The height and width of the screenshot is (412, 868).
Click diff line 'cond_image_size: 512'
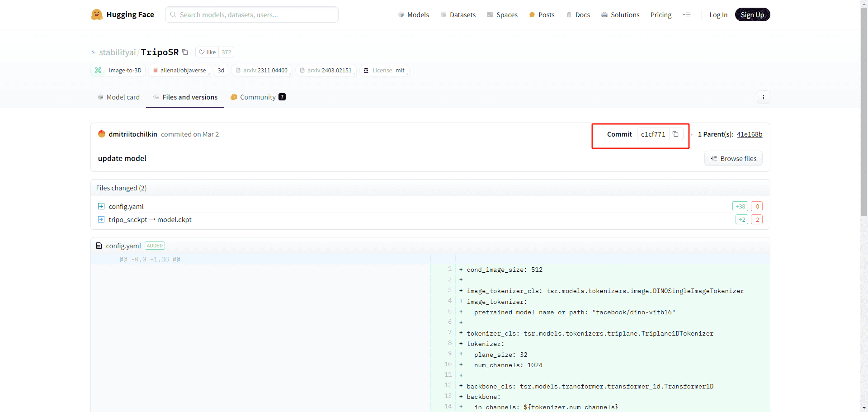(505, 270)
